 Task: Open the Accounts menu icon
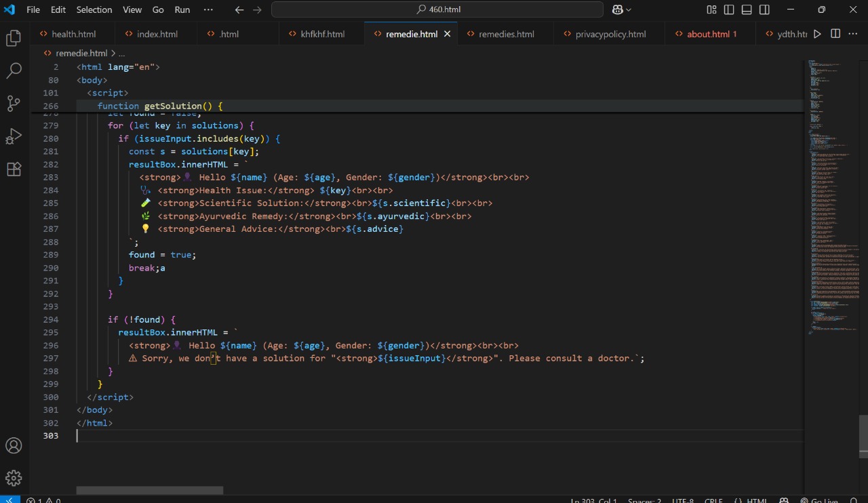click(14, 445)
